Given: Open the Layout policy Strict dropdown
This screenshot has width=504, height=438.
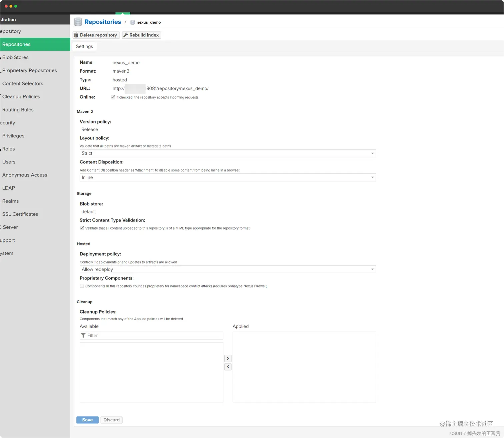Looking at the screenshot, I should click(x=228, y=153).
